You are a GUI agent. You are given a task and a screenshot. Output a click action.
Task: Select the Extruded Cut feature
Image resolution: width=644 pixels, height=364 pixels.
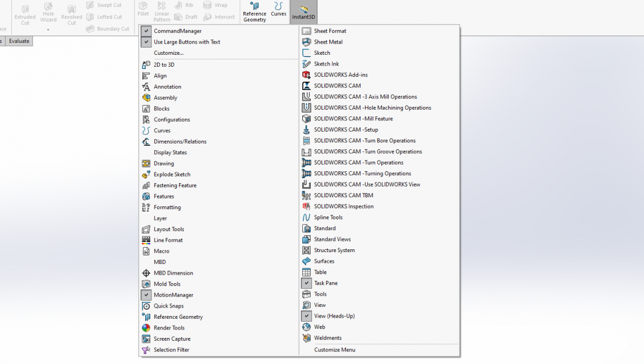click(x=25, y=11)
